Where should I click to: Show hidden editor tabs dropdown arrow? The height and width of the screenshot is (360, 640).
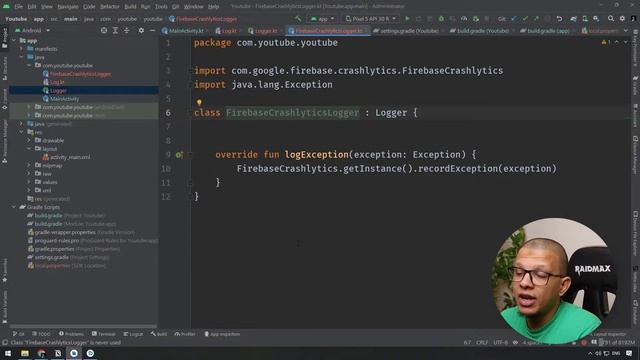click(626, 31)
